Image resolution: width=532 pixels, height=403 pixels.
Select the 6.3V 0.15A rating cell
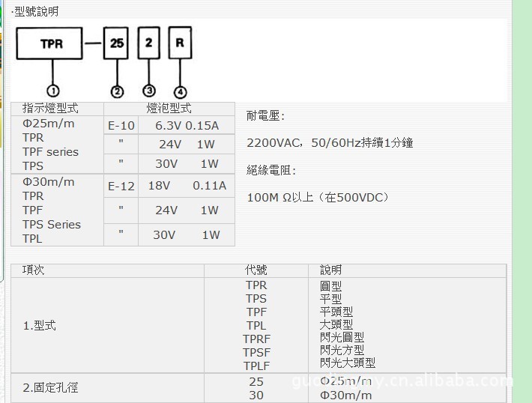187,126
